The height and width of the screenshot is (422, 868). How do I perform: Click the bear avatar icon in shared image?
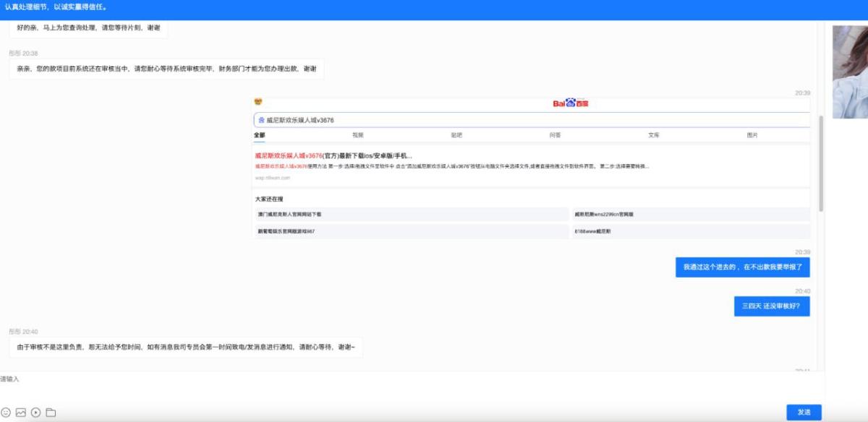coord(258,103)
